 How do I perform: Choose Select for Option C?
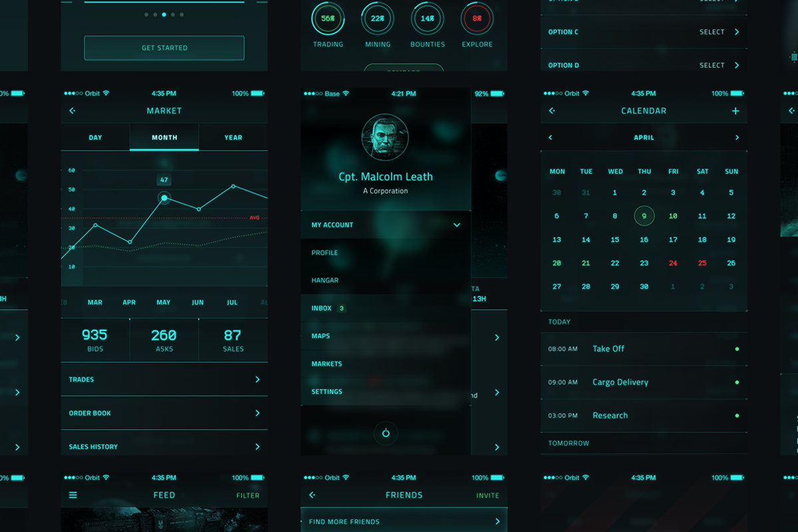click(719, 32)
